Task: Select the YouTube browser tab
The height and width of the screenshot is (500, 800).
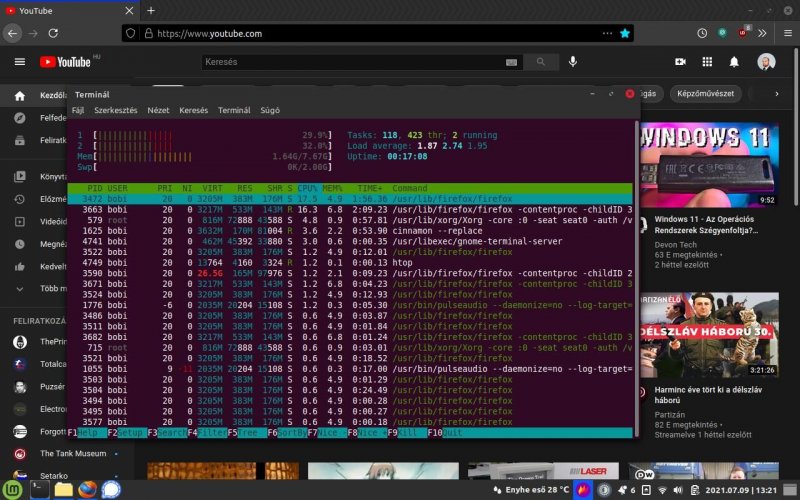Action: click(69, 10)
